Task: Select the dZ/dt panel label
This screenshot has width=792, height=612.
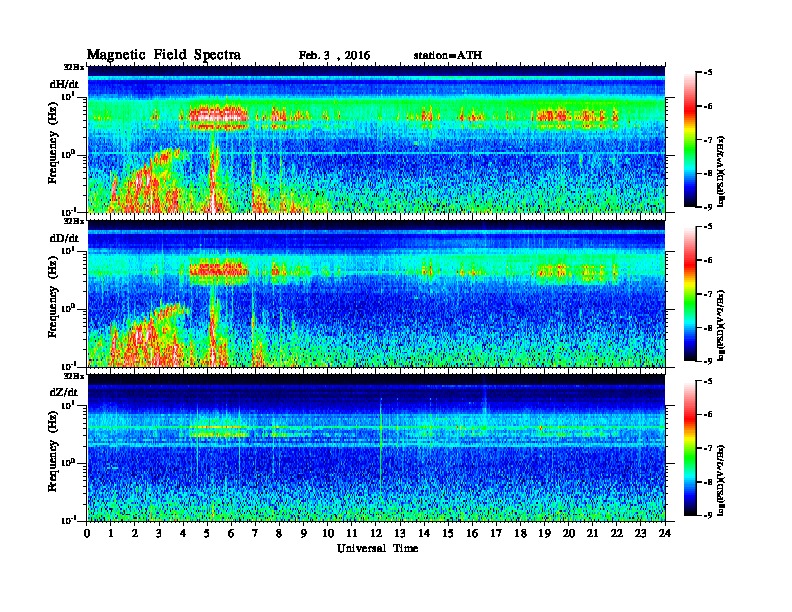Action: point(64,392)
